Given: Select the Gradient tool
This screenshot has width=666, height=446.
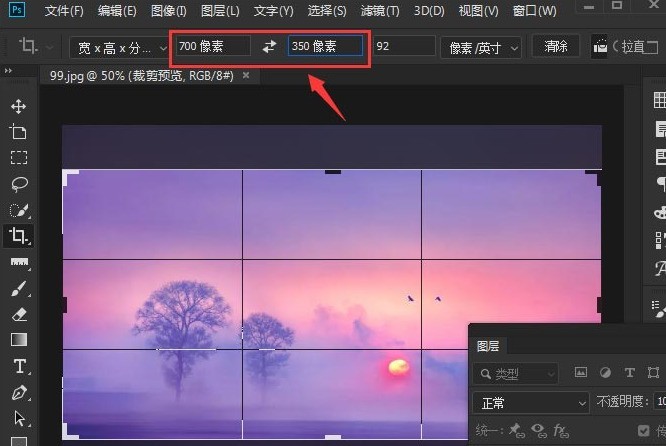Looking at the screenshot, I should pyautogui.click(x=19, y=340).
